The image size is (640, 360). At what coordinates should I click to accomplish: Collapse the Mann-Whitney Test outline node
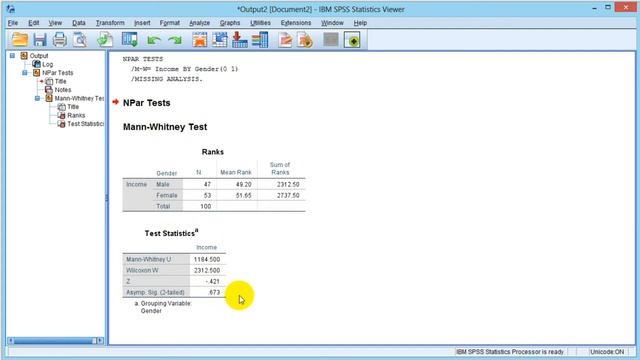tap(37, 98)
